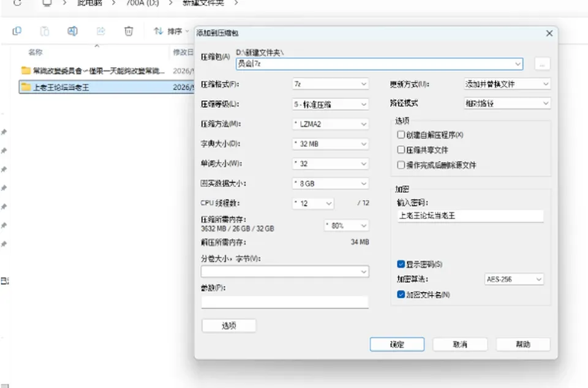588x388 pixels.
Task: Expand the 压缩等级 dropdown
Action: point(330,104)
